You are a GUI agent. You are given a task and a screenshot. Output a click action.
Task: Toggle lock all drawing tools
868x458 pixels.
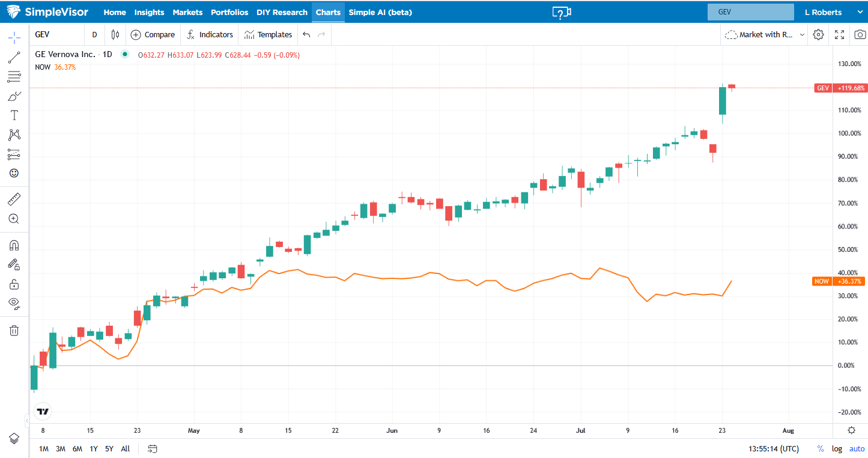point(14,284)
